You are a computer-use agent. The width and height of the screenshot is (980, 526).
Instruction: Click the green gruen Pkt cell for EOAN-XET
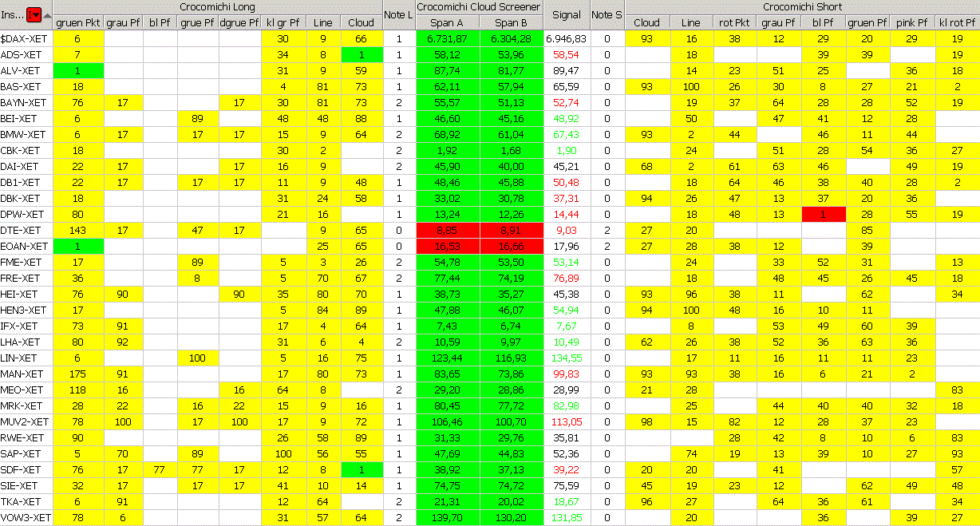78,246
